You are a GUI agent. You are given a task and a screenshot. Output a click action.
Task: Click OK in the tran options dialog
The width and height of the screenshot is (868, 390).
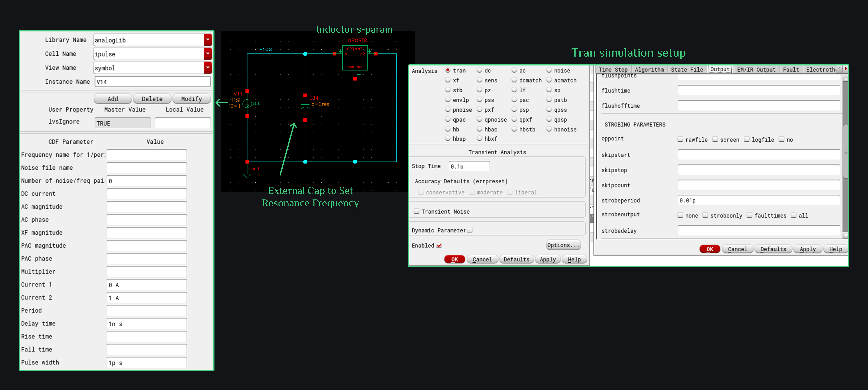coord(710,249)
